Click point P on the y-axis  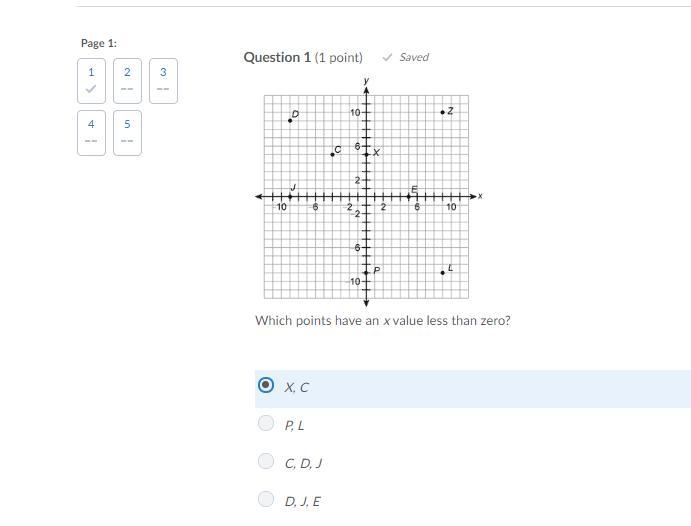pos(366,272)
